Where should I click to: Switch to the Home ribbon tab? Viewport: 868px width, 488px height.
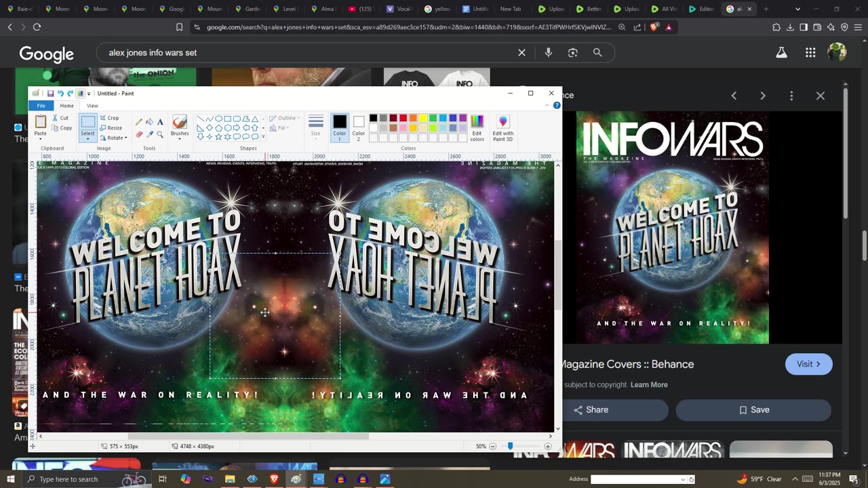point(66,106)
